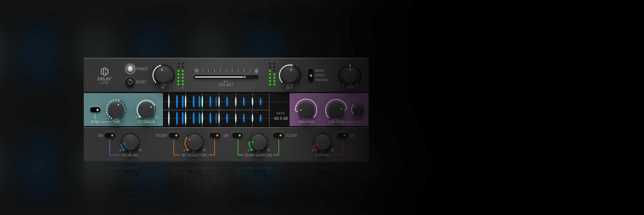644x215 pixels.
Task: Click the water drop icon above Dry Wet
Action: pos(256,71)
